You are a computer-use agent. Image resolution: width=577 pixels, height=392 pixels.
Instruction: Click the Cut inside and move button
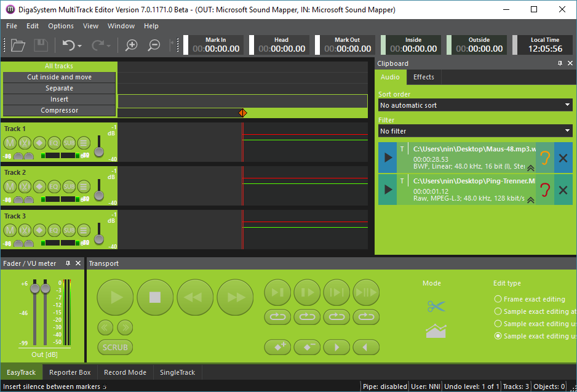coord(59,77)
